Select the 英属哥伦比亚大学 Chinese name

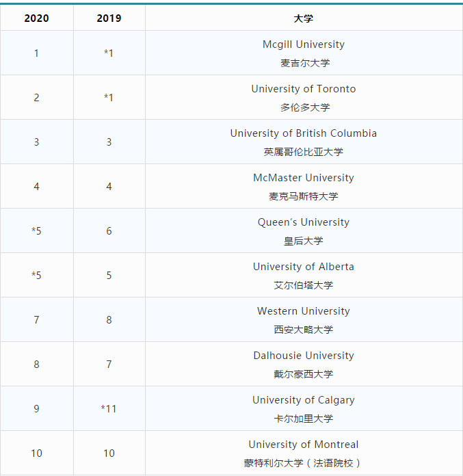click(304, 152)
